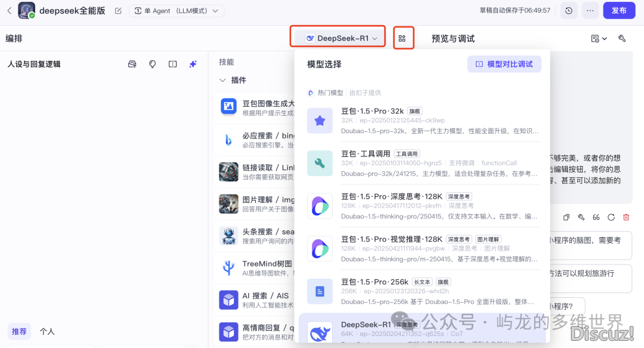Screen dimensions: 644x348
Task: Click the deepseek全能版 bot avatar
Action: 27,11
